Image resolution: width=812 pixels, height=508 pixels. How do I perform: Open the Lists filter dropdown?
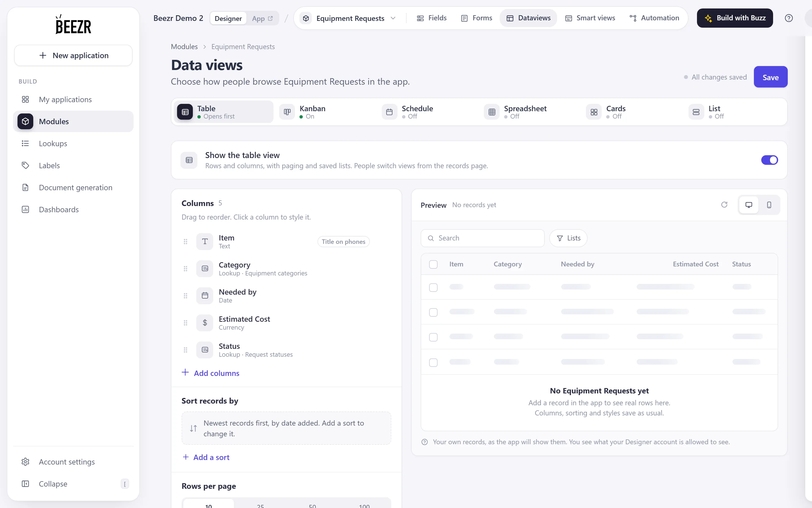pos(568,238)
